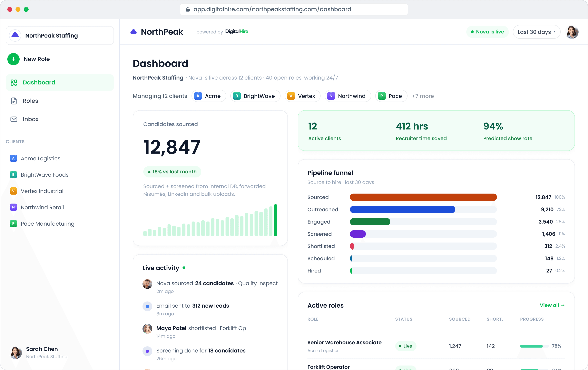Click the Inbox envelope icon
Image resolution: width=588 pixels, height=370 pixels.
(14, 119)
